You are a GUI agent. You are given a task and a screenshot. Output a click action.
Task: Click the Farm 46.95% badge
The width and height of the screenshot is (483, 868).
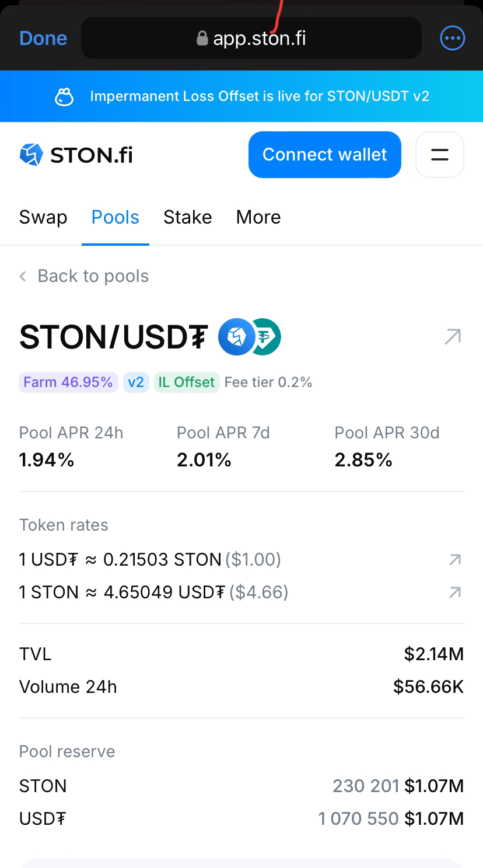68,382
